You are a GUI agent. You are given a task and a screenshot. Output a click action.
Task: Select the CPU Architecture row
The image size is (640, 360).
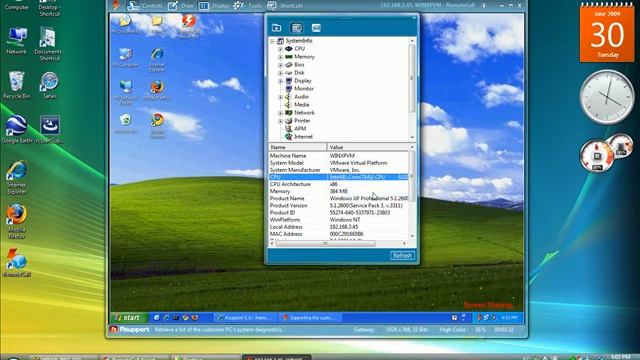338,184
